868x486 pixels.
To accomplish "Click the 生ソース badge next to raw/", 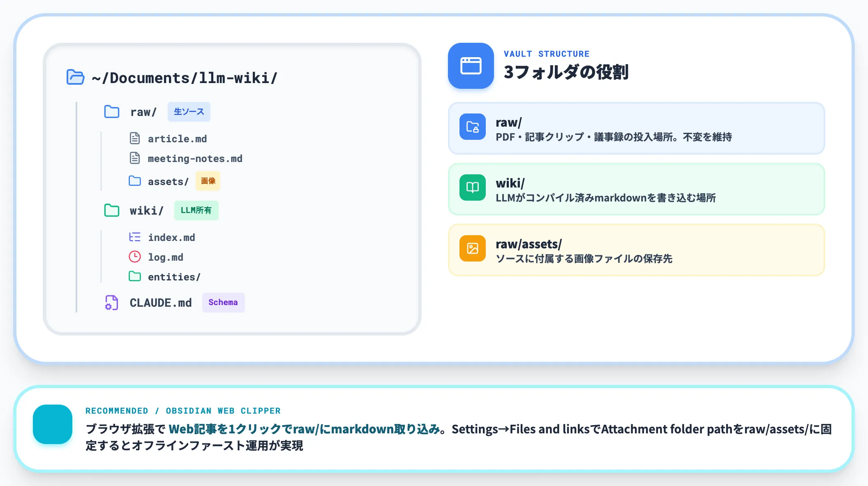I will pyautogui.click(x=189, y=112).
